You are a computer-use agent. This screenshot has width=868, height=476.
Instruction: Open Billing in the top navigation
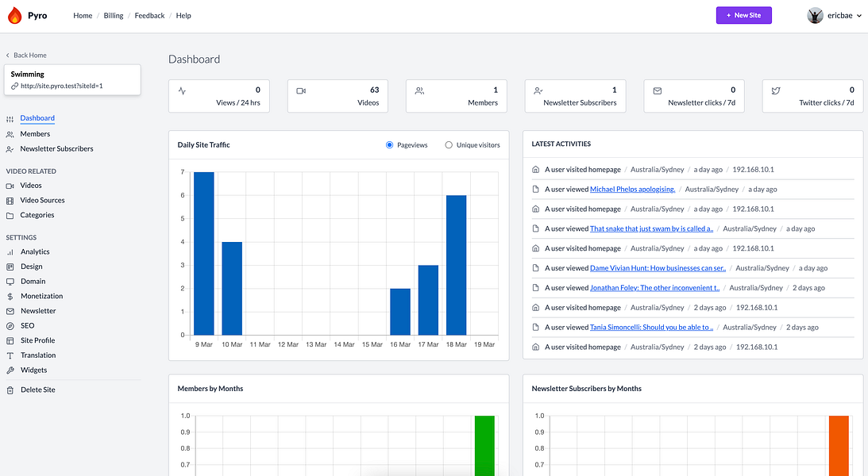tap(114, 16)
